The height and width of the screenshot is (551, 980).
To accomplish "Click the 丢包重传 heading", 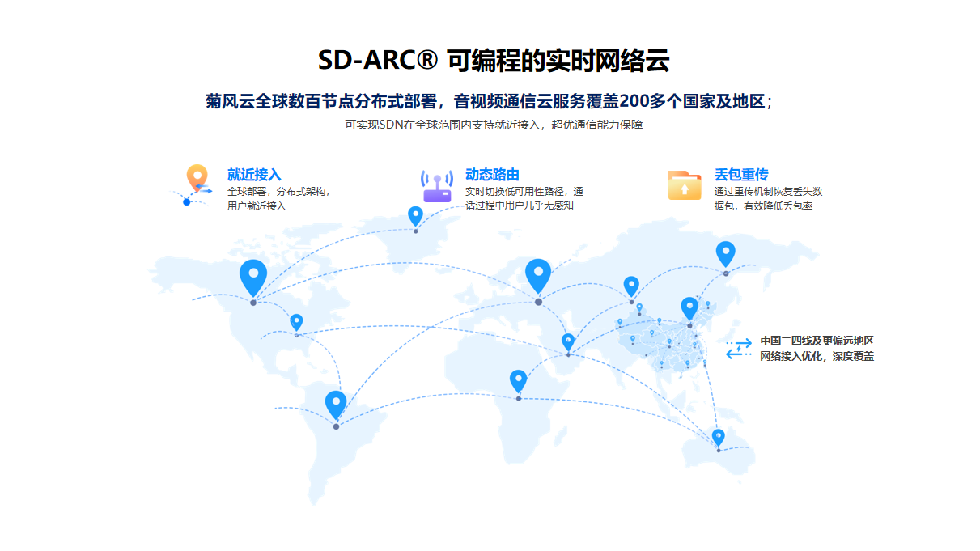I will tap(741, 174).
